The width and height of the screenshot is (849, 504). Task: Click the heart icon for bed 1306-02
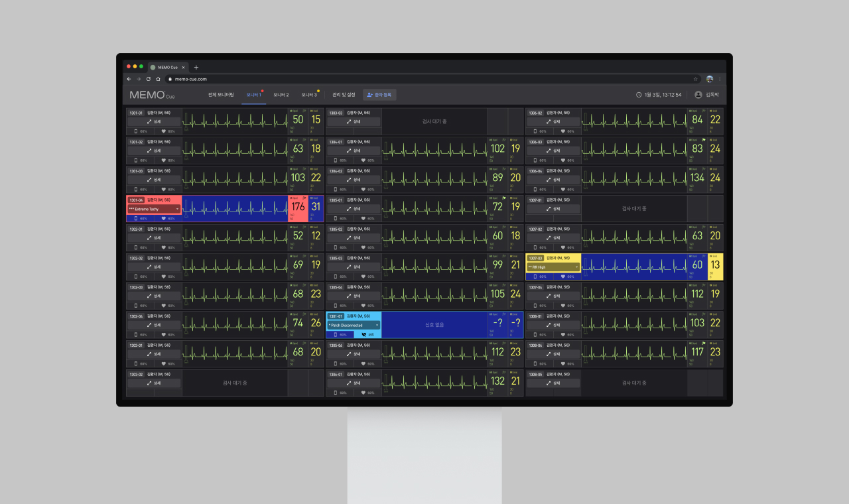[563, 131]
